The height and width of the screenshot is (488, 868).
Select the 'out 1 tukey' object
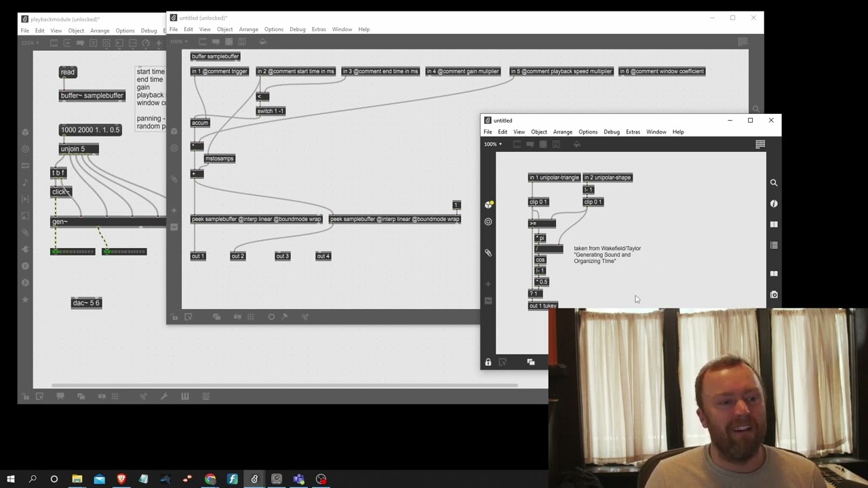[x=543, y=306]
